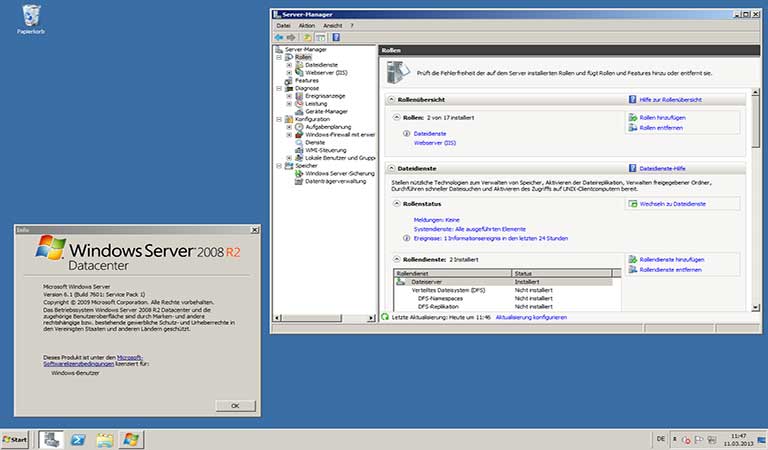Screen dimensions: 768x450
Task: Click Systemdienste: Alle ausgeführten Elemente
Action: 469,229
